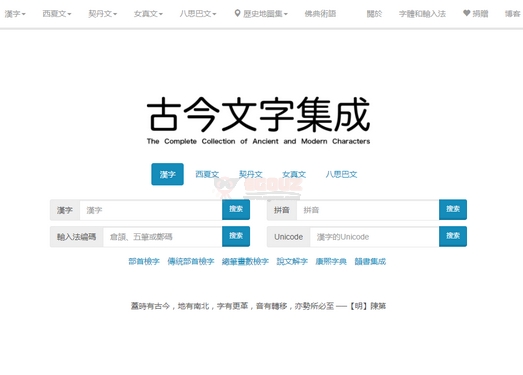
Task: Expand the 西夏文 navigation dropdown
Action: (57, 14)
